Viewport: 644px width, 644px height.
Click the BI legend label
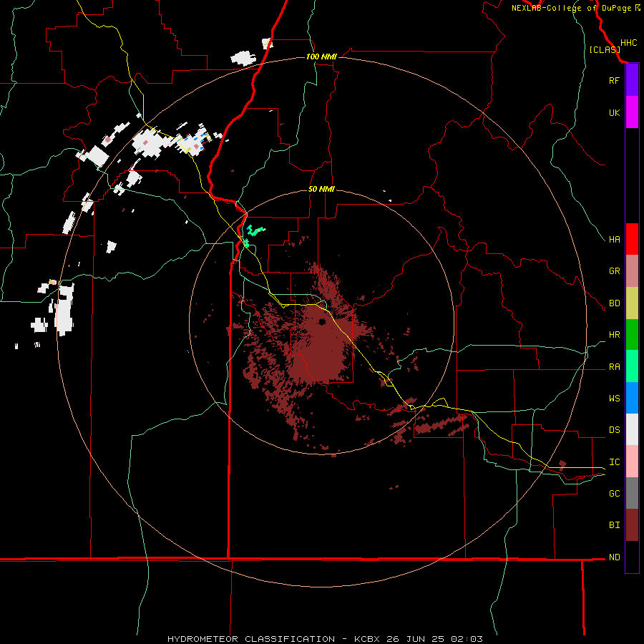pos(614,525)
